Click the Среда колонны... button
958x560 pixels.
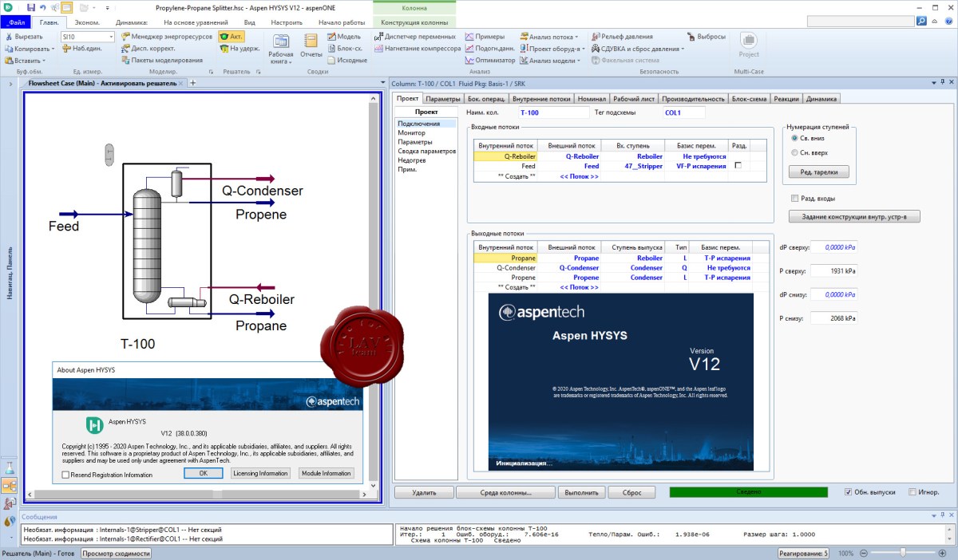(505, 492)
